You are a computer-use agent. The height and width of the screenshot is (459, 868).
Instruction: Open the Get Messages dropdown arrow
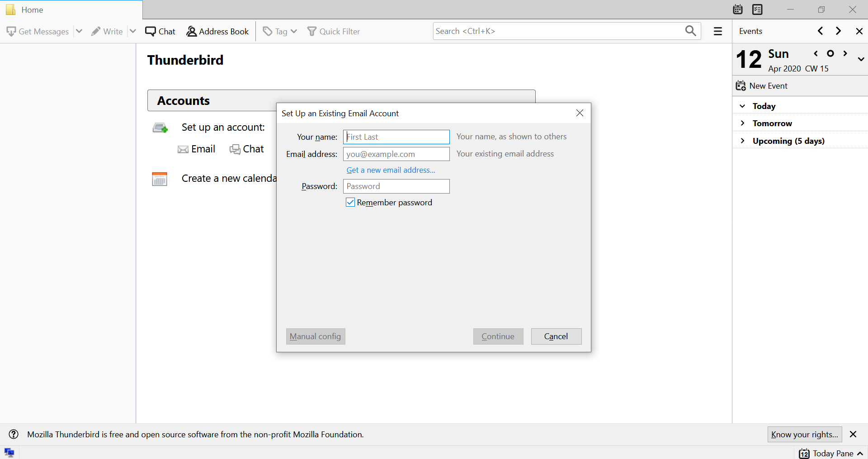coord(79,31)
